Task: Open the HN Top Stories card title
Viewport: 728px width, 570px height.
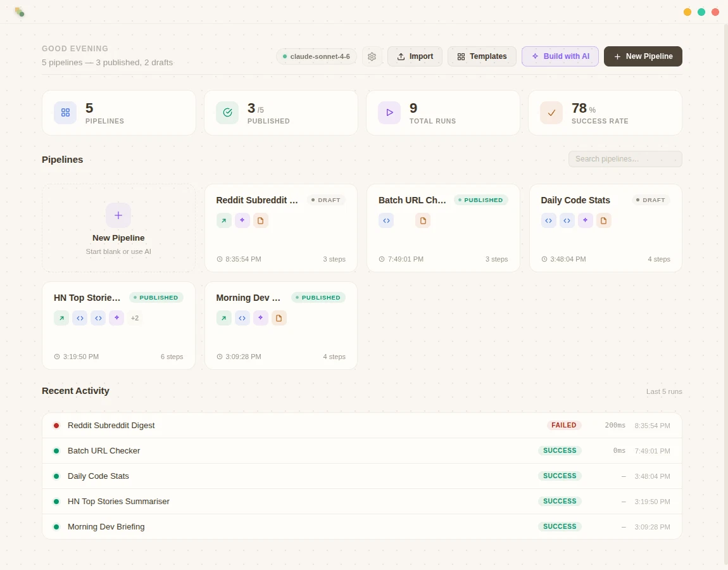Action: [x=87, y=298]
